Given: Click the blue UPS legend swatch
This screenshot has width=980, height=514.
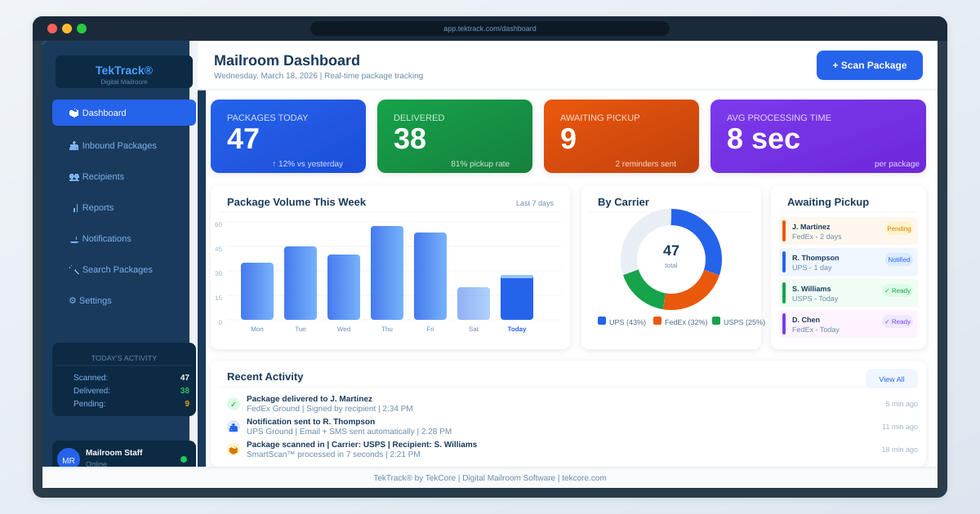Looking at the screenshot, I should 602,321.
